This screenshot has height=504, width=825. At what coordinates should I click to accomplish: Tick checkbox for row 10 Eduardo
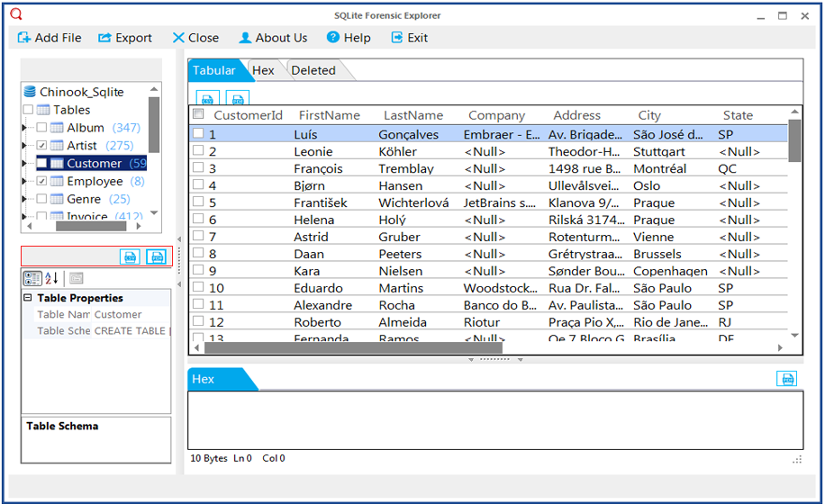[198, 287]
